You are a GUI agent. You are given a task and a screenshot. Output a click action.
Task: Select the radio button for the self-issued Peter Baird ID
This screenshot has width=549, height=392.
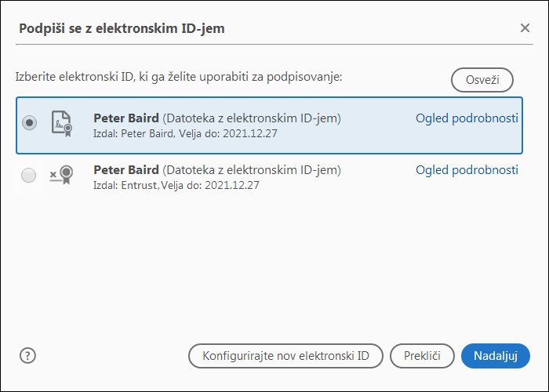coord(30,124)
